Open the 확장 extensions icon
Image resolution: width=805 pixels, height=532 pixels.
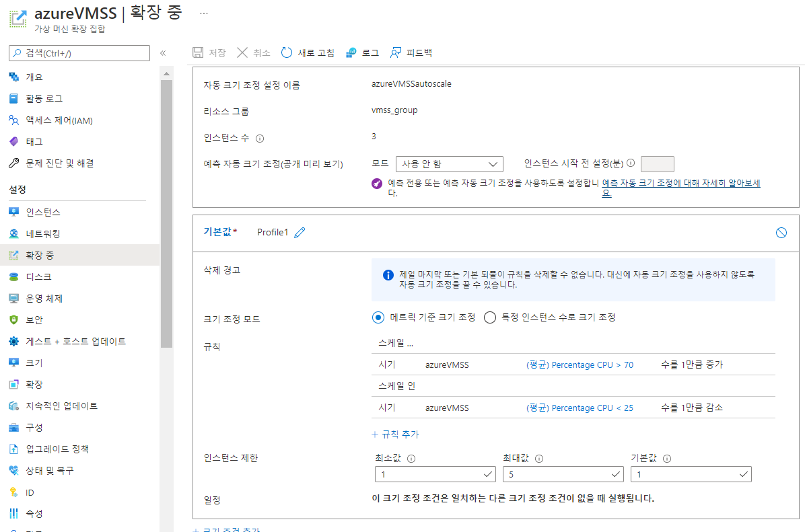14,384
